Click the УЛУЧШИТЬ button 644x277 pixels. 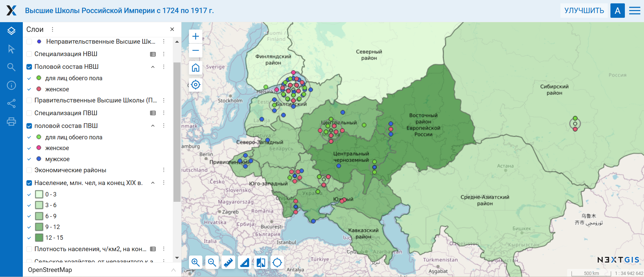584,11
